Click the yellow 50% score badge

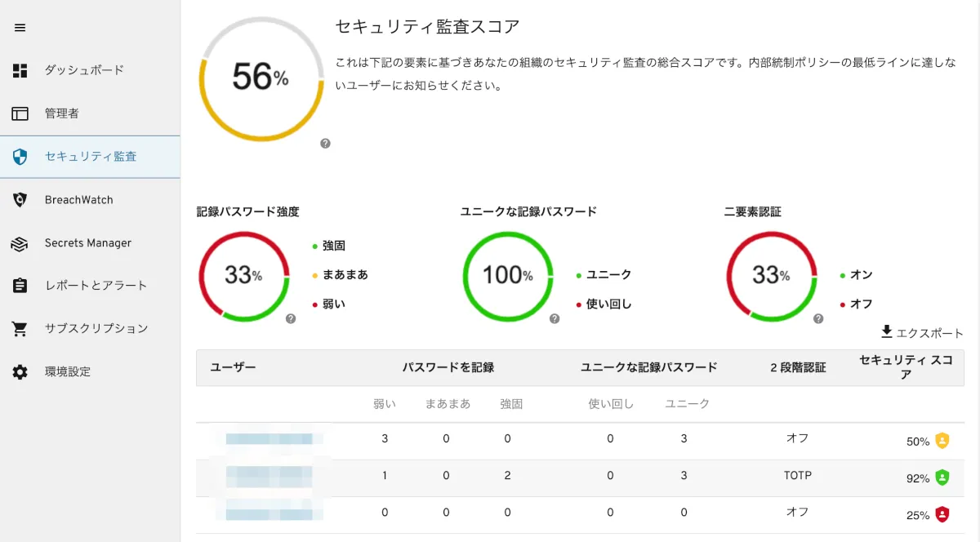coord(942,441)
